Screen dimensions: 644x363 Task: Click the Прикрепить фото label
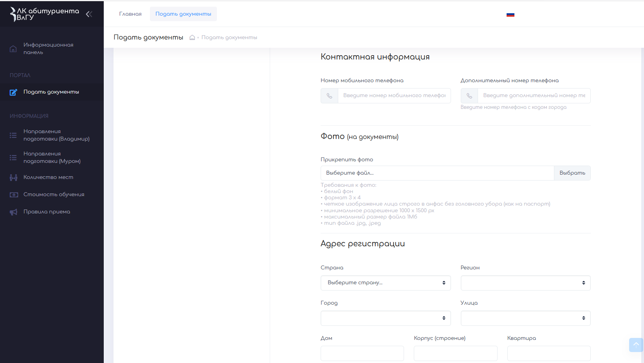(347, 159)
